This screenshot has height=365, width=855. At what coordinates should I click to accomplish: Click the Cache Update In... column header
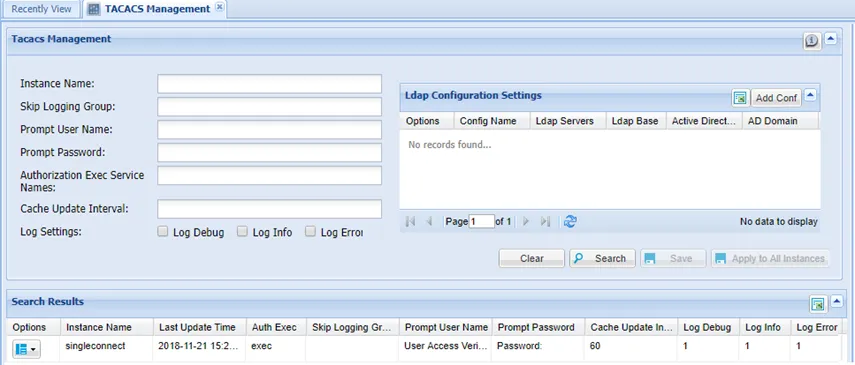click(631, 327)
